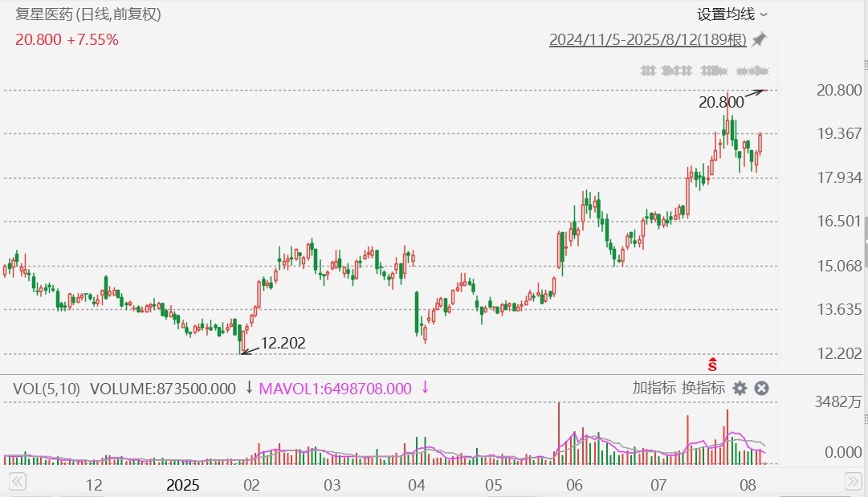Jump chart left with double-arrow button
Image resolution: width=868 pixels, height=497 pixels.
pyautogui.click(x=17, y=482)
